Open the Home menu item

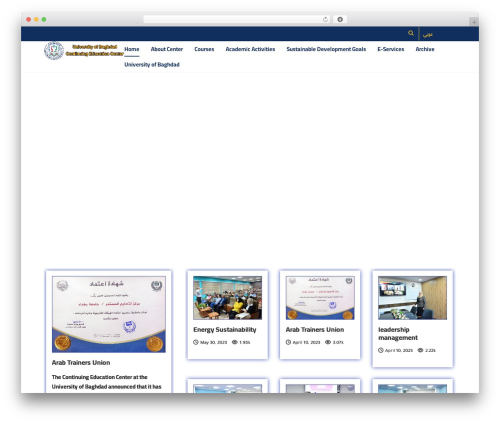point(132,49)
